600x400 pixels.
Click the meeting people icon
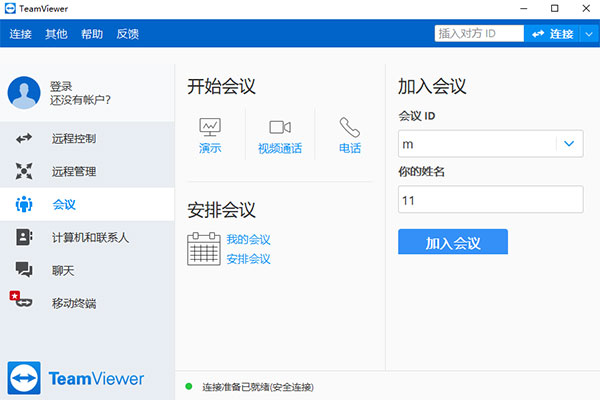tap(24, 204)
